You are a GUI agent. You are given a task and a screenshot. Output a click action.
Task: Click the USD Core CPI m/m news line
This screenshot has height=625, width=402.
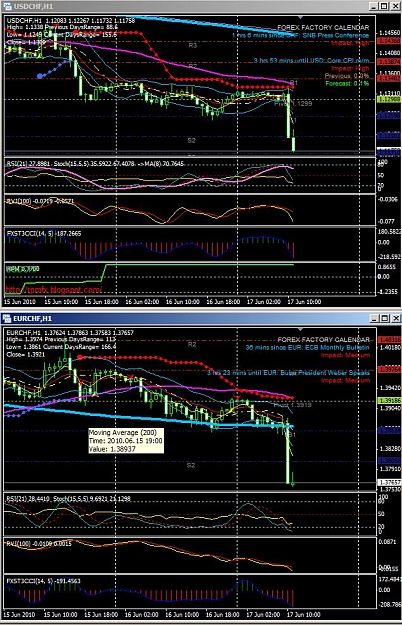click(x=312, y=61)
